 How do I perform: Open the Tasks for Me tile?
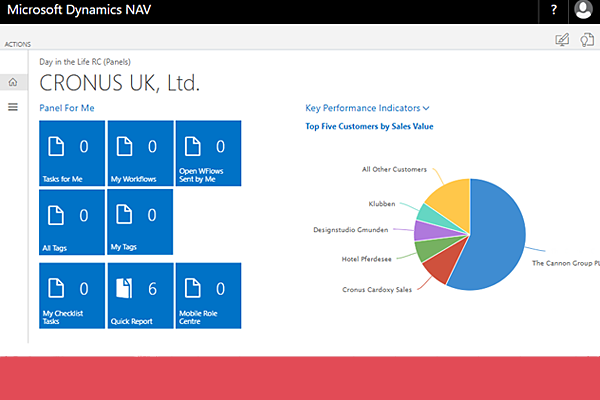tap(72, 153)
